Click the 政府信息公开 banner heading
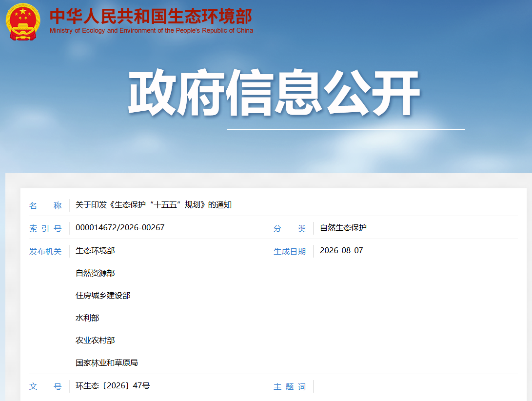 274,92
